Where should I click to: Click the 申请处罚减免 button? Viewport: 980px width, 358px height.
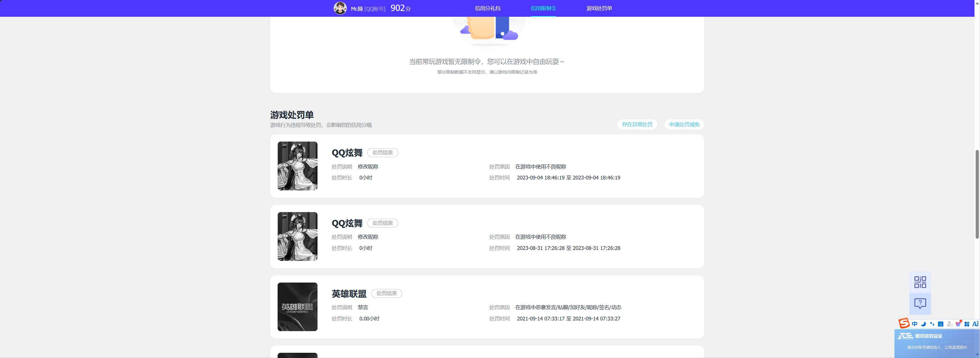point(684,124)
